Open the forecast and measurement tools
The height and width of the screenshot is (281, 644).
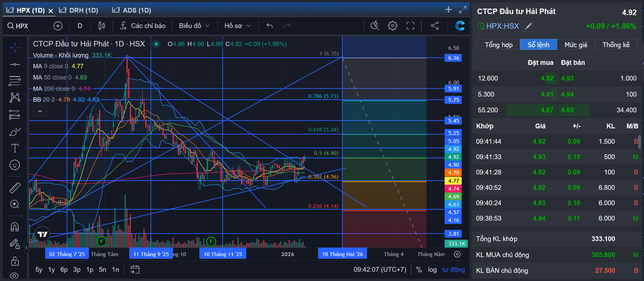tap(15, 114)
